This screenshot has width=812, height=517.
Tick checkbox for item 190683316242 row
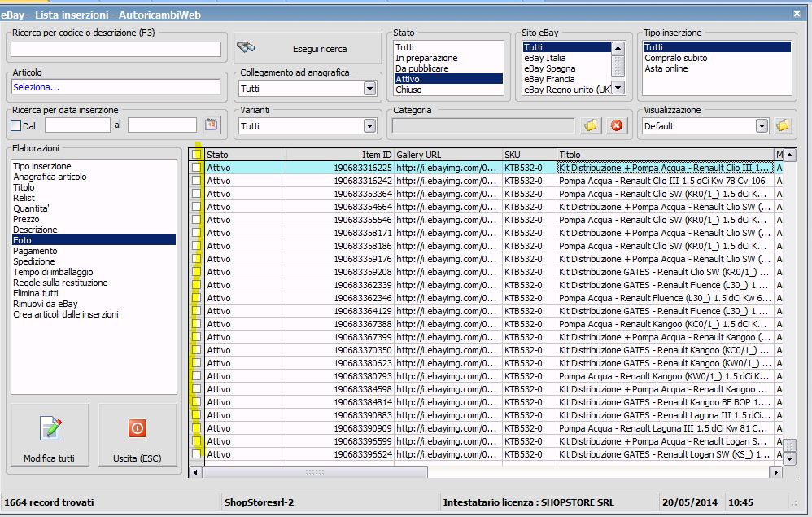pos(196,181)
